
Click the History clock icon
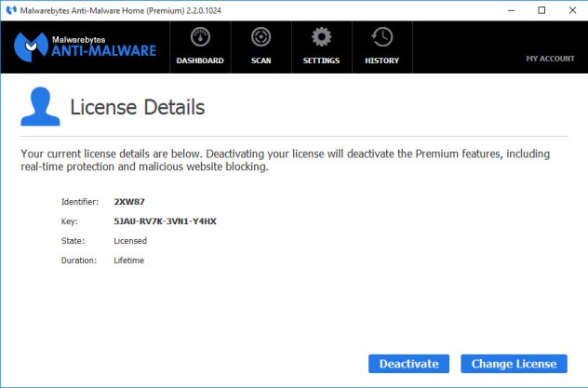[381, 38]
